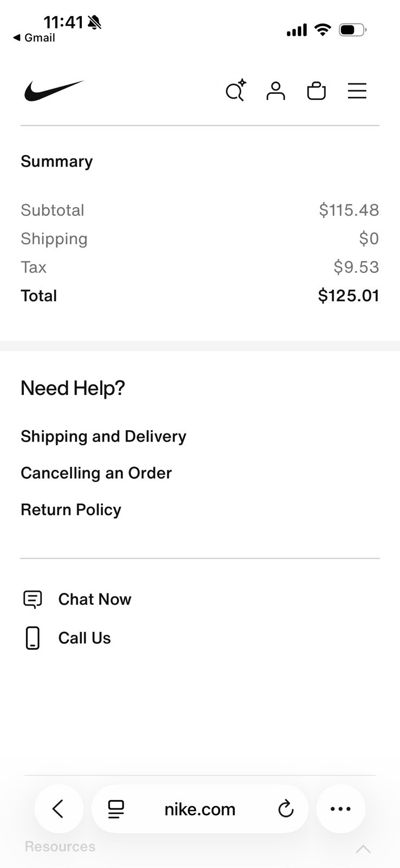Open the browser more options button
The width and height of the screenshot is (400, 868).
[x=340, y=809]
